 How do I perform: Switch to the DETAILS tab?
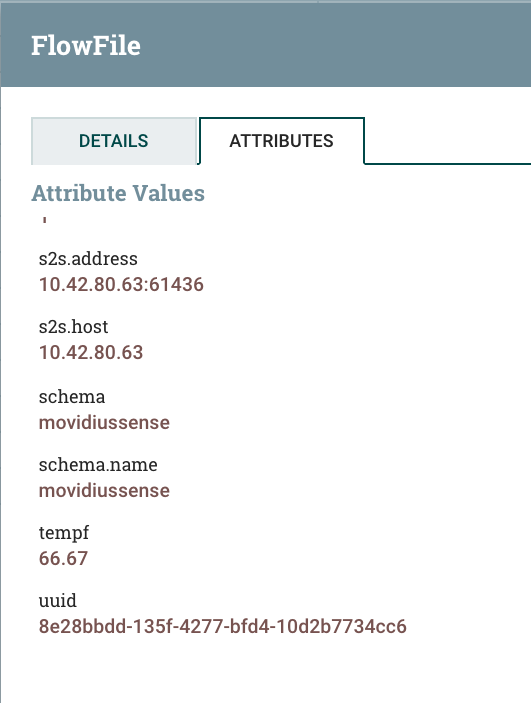pos(114,141)
